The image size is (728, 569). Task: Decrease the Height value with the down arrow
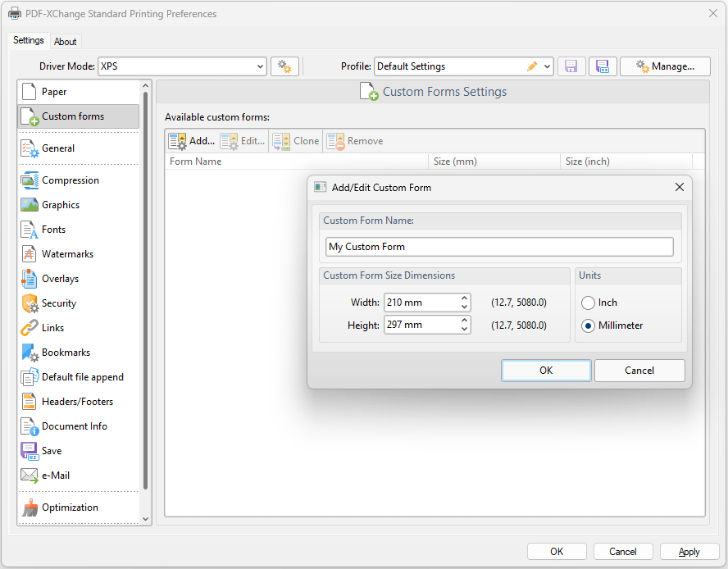[465, 330]
